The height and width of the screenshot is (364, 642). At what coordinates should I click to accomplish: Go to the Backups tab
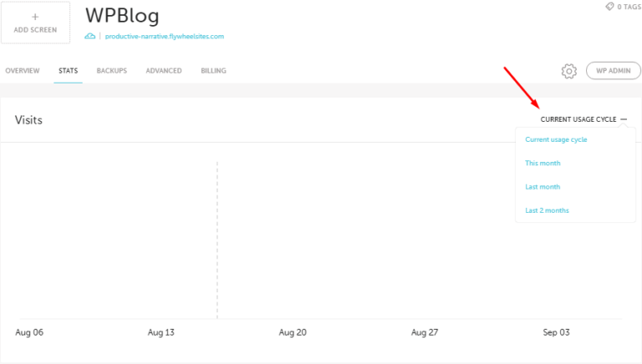coord(112,71)
